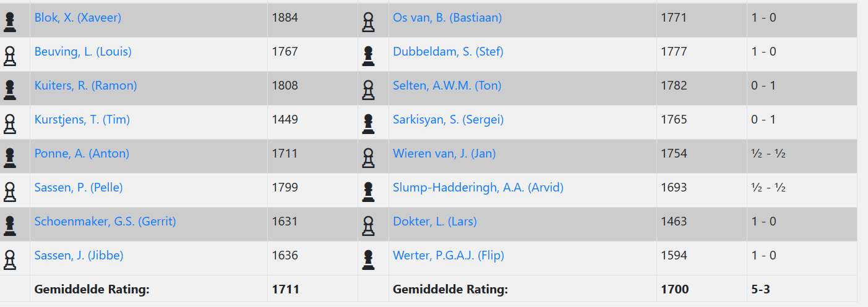Open Selten, A.W.M. (Ton) player link
The image size is (868, 307).
[x=447, y=86]
